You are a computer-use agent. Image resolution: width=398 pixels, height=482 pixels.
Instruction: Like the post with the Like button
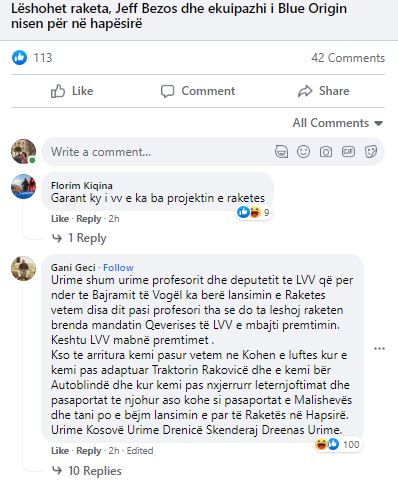tap(72, 91)
